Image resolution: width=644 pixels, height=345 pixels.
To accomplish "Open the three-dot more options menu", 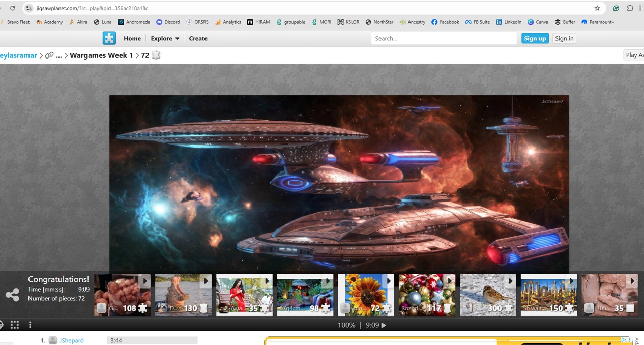I will [30, 325].
